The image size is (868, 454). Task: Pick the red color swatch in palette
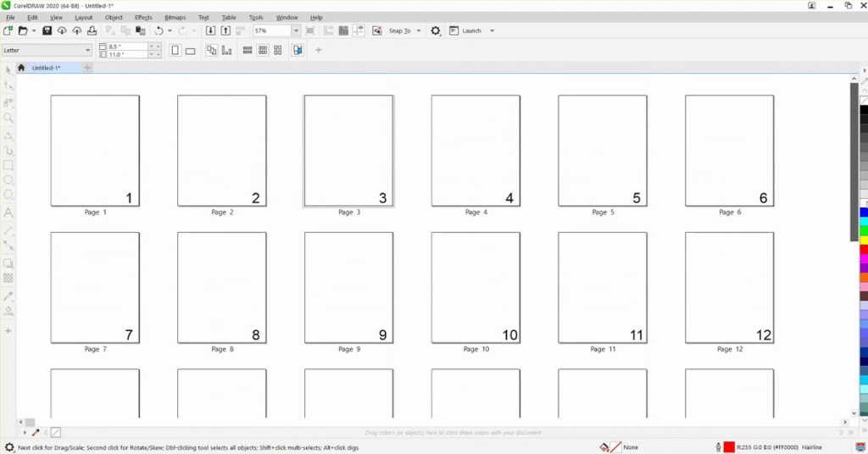point(864,250)
